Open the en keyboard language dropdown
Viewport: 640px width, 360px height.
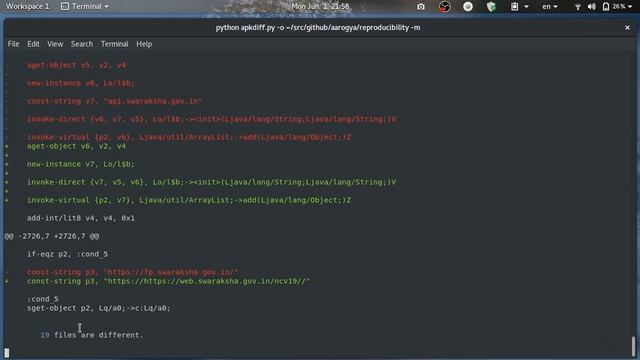(x=549, y=7)
